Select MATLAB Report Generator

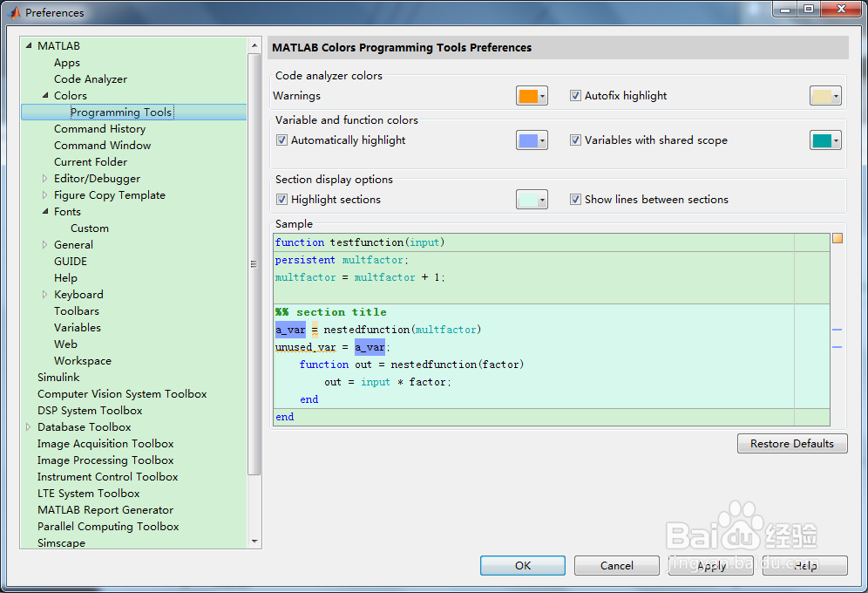[105, 510]
